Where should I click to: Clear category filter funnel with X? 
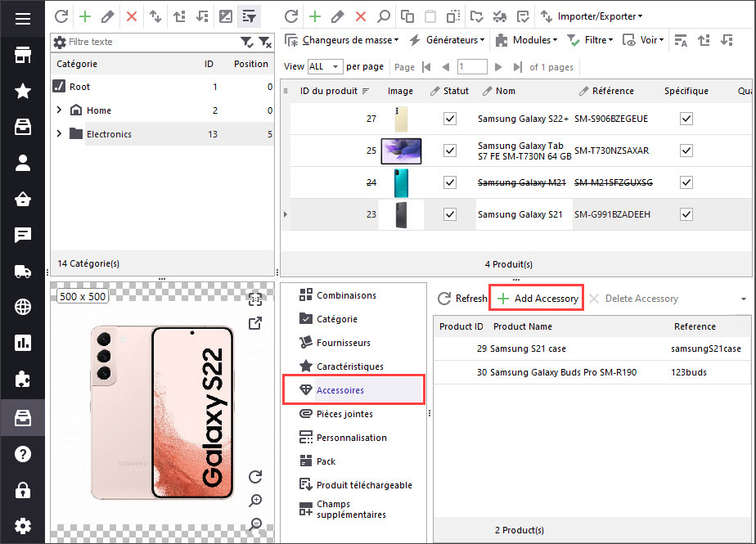(x=265, y=42)
